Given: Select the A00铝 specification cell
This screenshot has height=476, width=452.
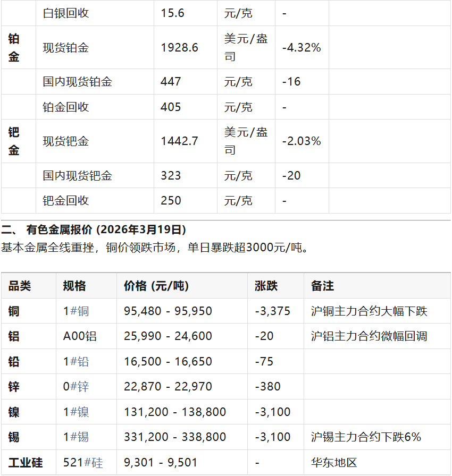Looking at the screenshot, I should (x=80, y=336).
